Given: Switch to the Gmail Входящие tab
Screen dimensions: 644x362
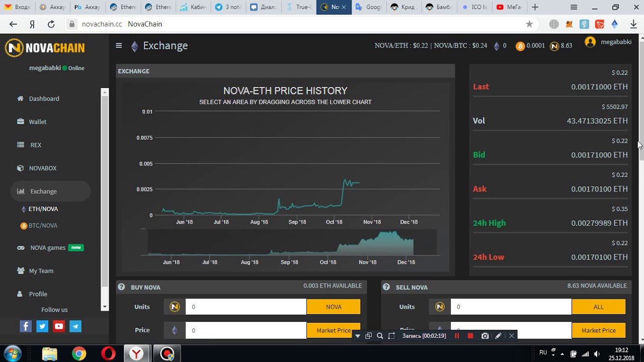Looking at the screenshot, I should [17, 7].
